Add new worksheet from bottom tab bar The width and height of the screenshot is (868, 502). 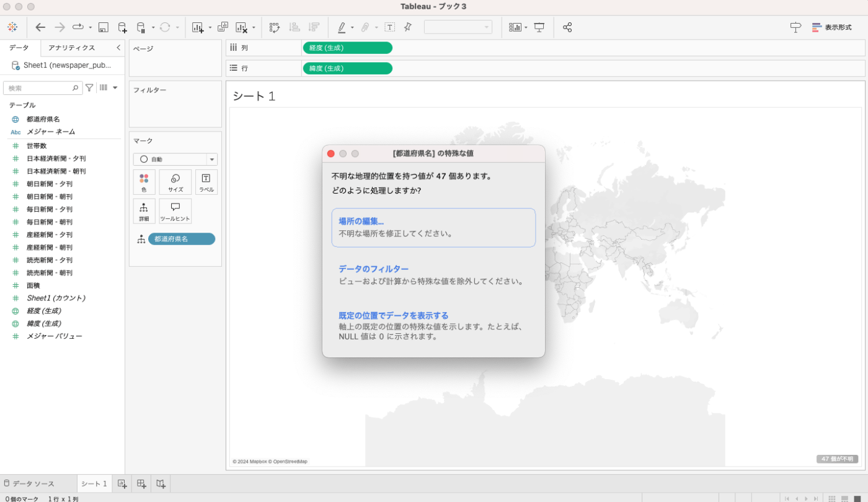(122, 484)
